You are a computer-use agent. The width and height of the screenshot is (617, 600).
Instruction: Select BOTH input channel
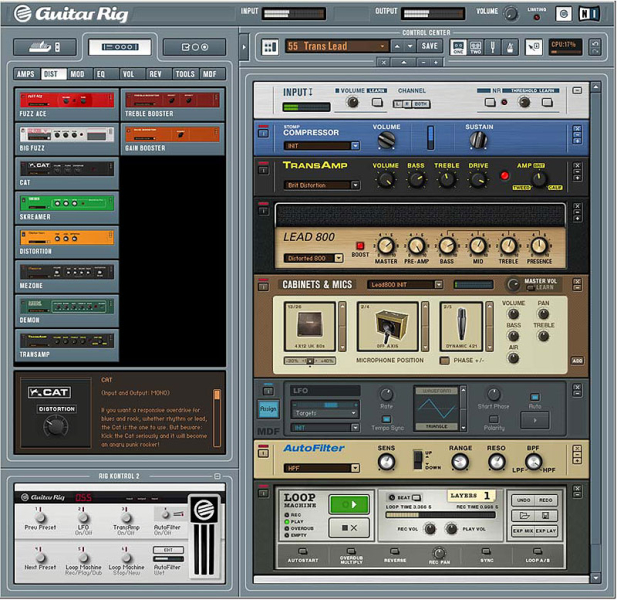(x=421, y=104)
